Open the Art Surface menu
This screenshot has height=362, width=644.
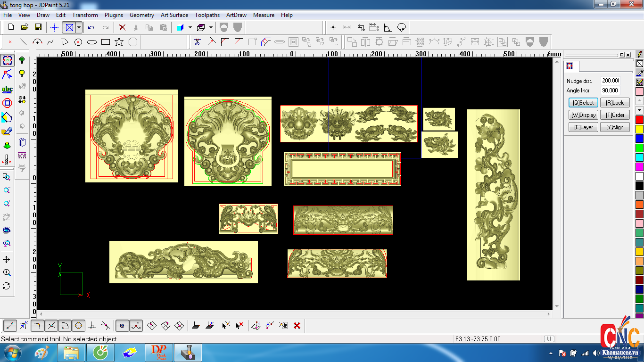174,15
